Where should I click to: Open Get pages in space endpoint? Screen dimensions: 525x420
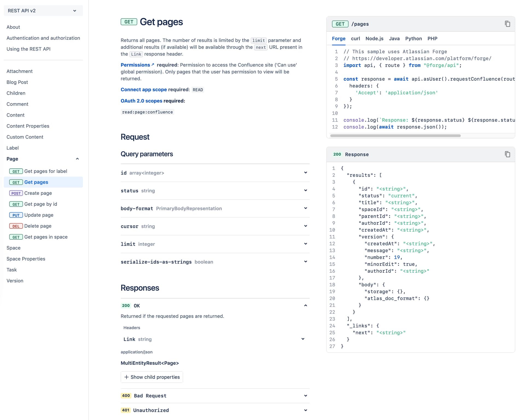(46, 237)
